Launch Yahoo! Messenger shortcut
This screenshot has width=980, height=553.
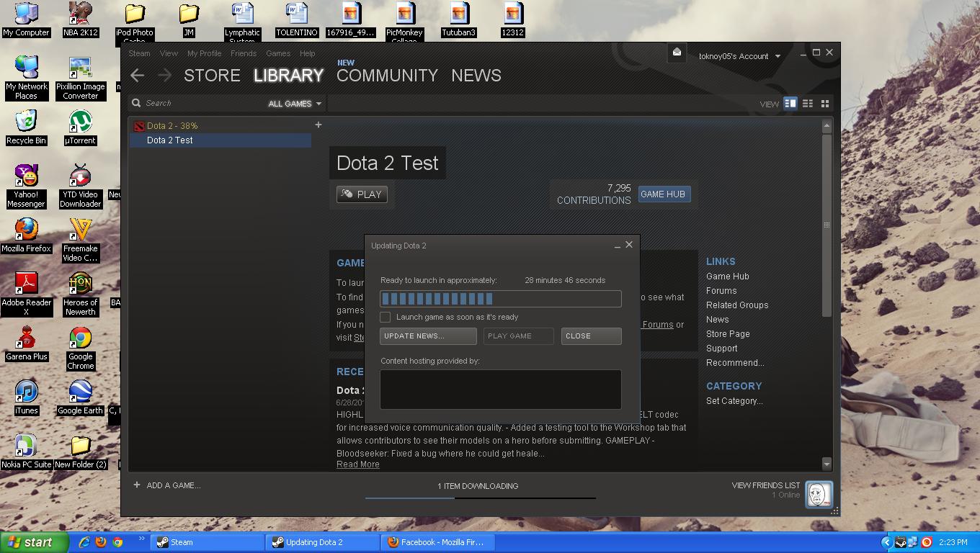pos(27,186)
